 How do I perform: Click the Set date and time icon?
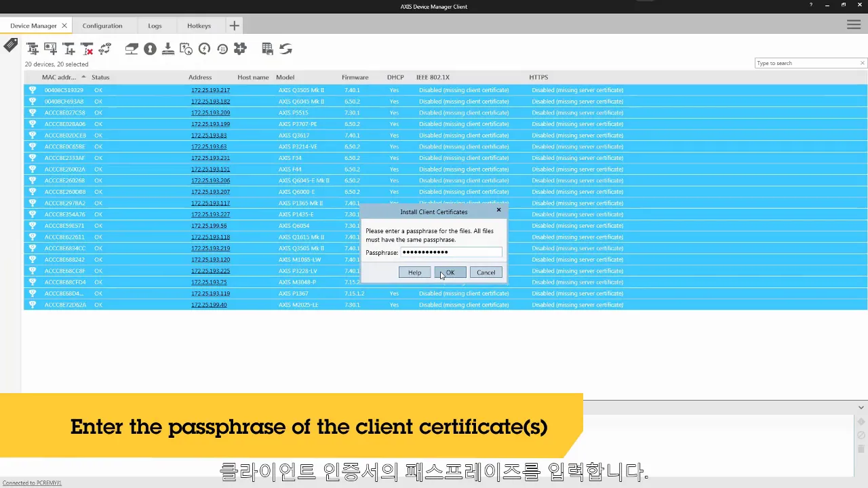186,49
